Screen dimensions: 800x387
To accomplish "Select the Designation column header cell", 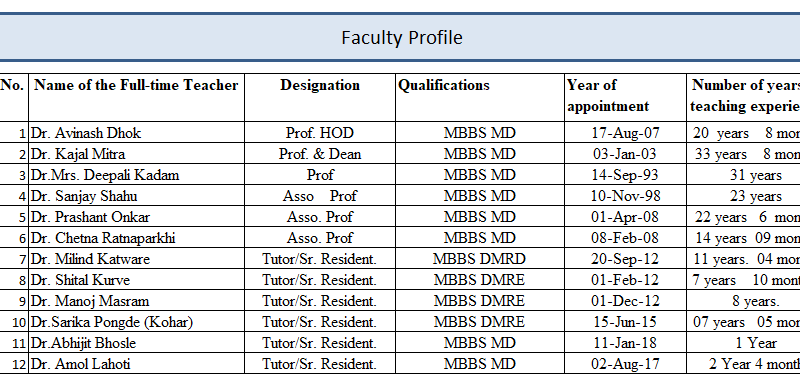I will [320, 97].
